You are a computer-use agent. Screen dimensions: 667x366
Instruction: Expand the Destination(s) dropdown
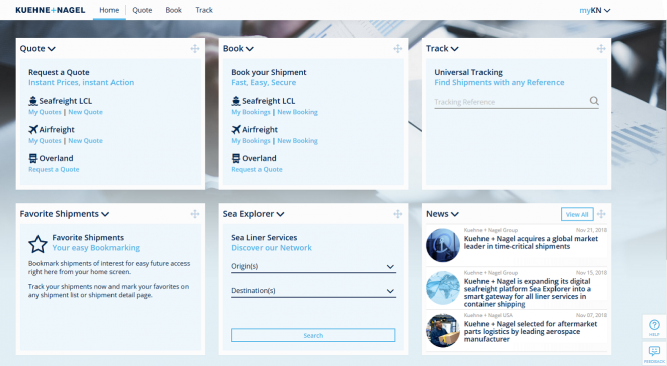click(313, 291)
